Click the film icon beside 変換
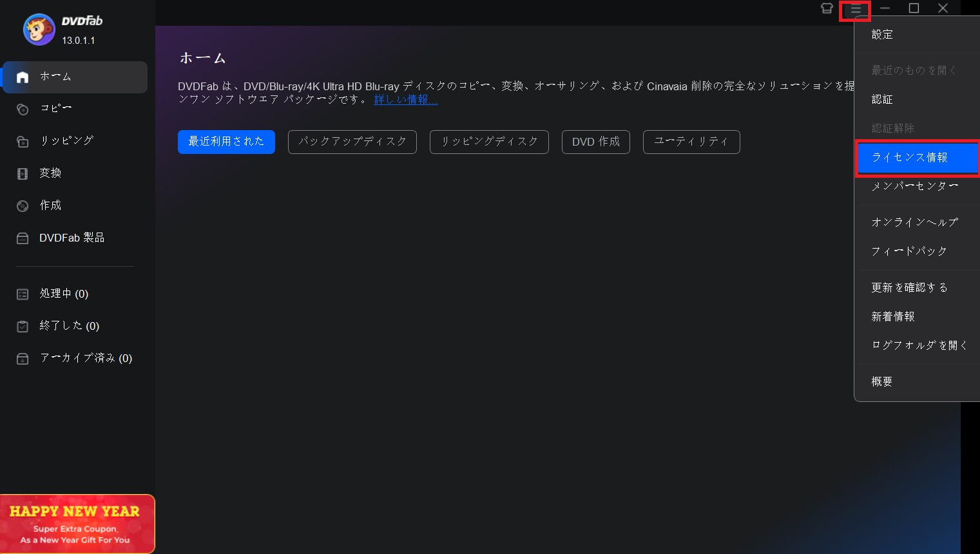980x554 pixels. coord(23,174)
